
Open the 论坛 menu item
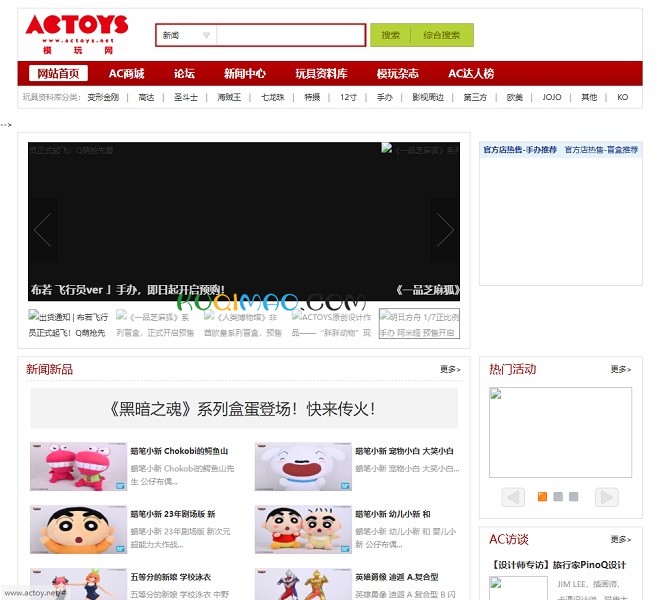point(184,74)
